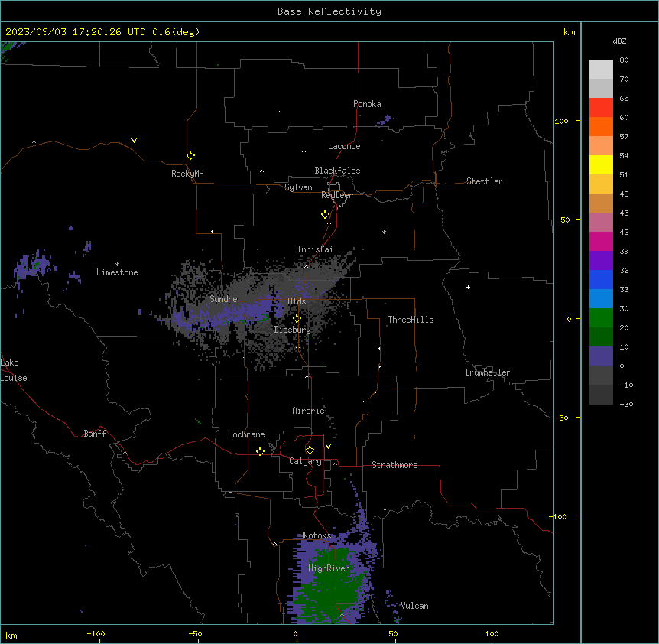Viewport: 659px width, 644px height.
Task: Click the Blackfalds city label
Action: click(337, 171)
